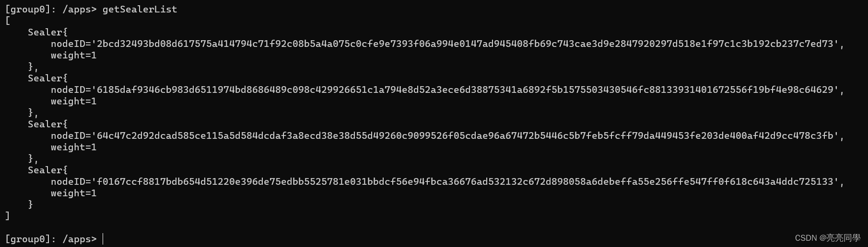Click the first Sealer{ label

tap(47, 33)
